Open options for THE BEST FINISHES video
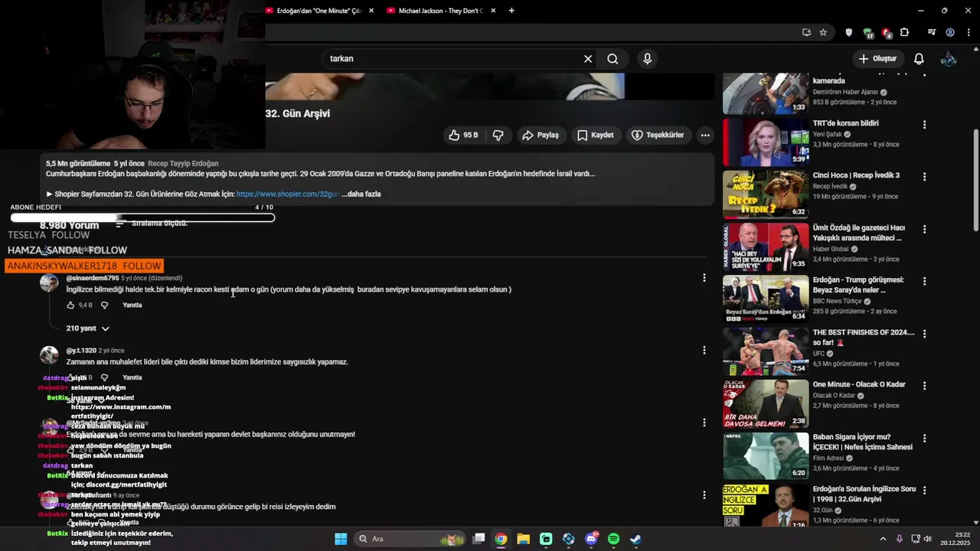980x551 pixels. [x=924, y=334]
